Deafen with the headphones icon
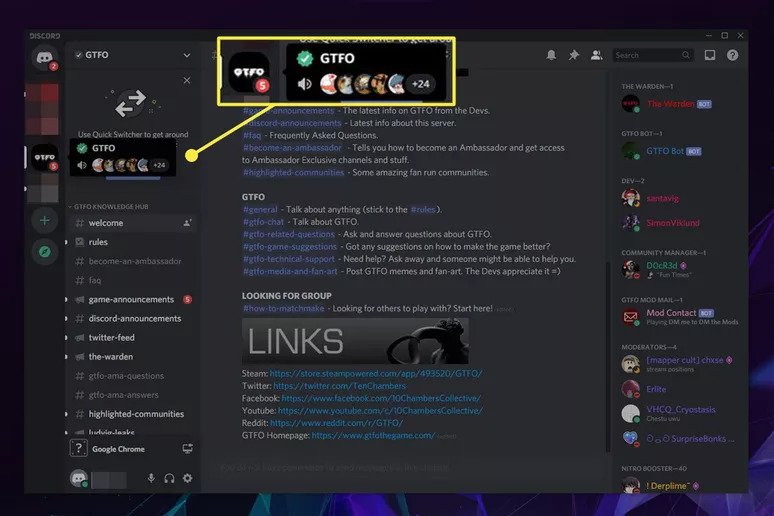774x516 pixels. [169, 478]
